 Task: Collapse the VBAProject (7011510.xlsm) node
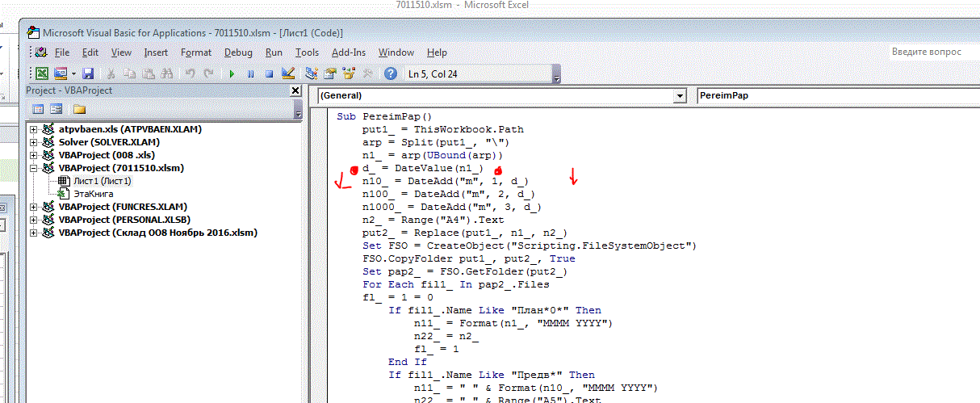(33, 168)
